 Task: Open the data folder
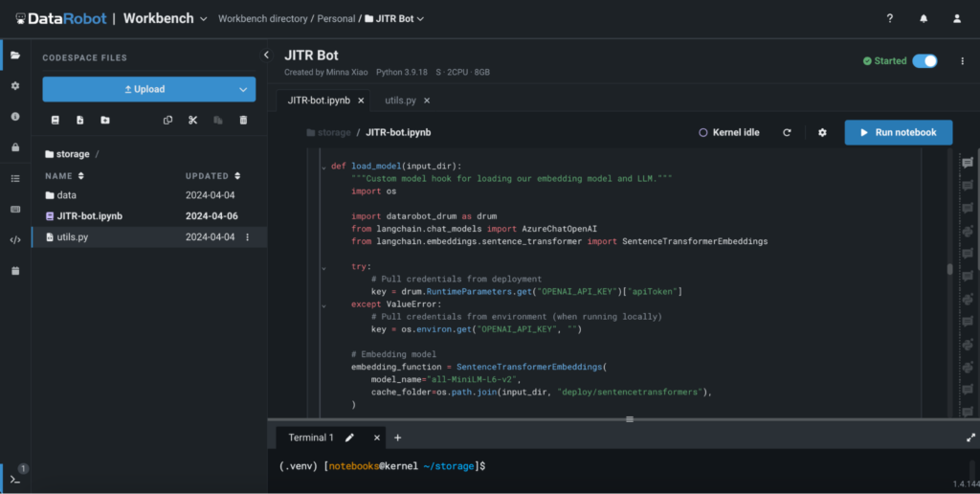66,195
